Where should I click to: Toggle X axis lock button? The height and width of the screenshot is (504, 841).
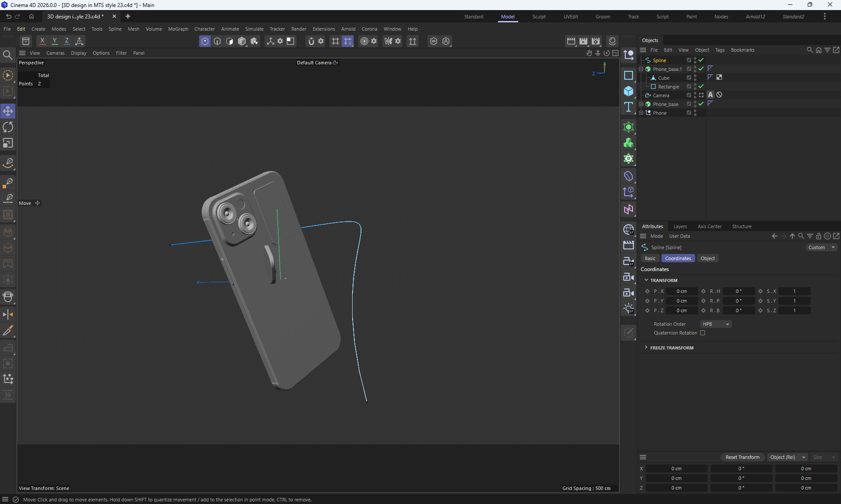pyautogui.click(x=42, y=41)
